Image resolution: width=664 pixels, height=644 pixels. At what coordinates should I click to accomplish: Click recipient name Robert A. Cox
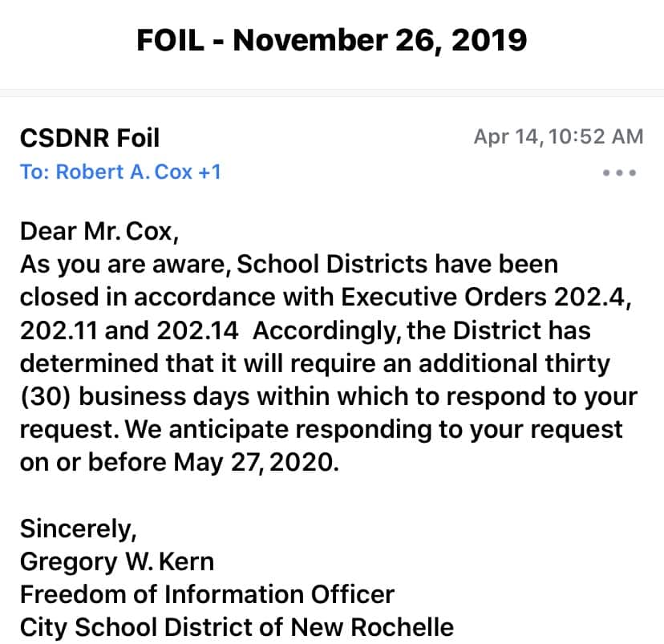126,172
